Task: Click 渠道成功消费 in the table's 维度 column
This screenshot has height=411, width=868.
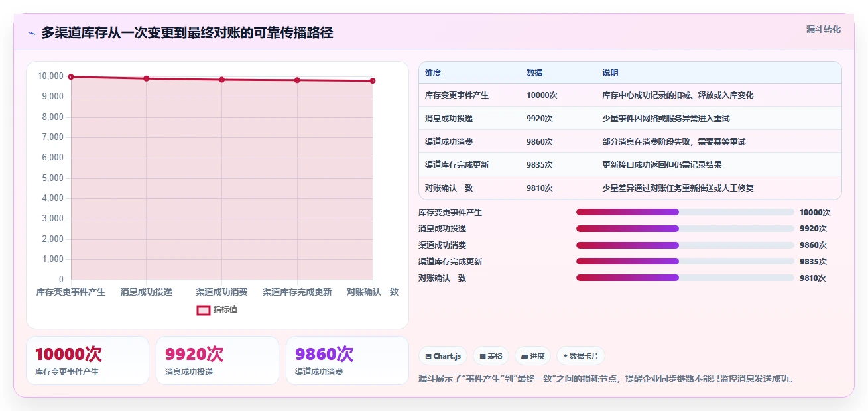Action: point(449,142)
